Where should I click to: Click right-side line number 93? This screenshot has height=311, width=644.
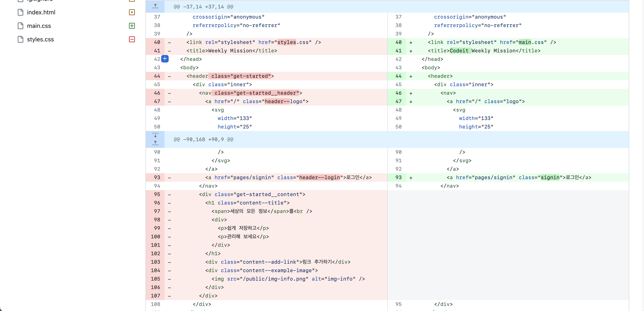(398, 177)
